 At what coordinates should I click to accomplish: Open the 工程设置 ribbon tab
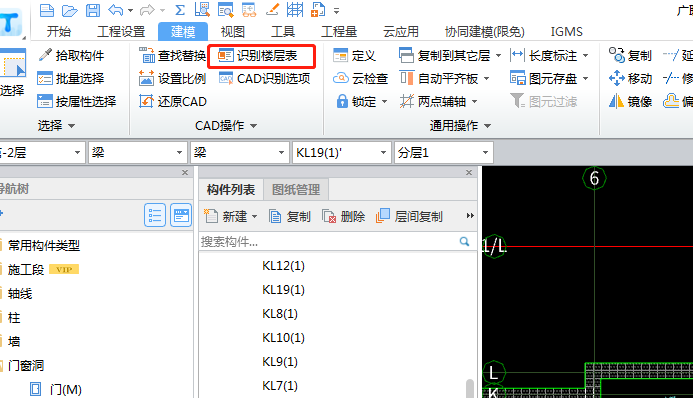[121, 31]
